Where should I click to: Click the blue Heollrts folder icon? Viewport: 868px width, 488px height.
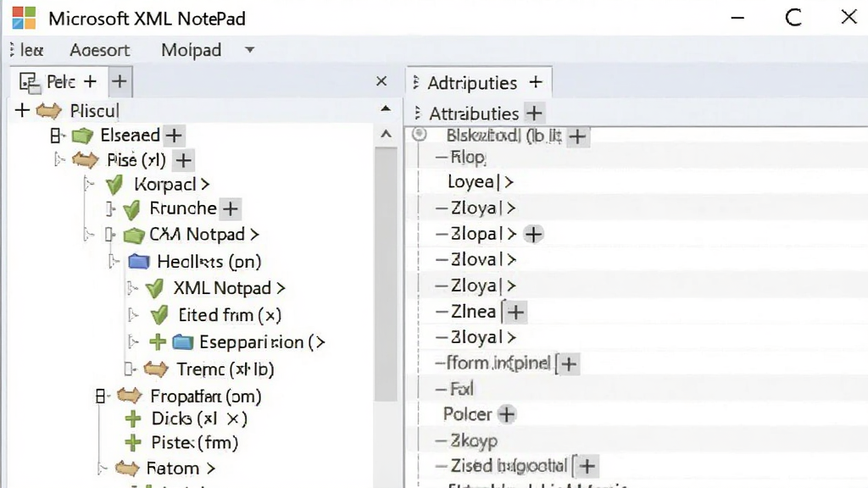pos(139,261)
